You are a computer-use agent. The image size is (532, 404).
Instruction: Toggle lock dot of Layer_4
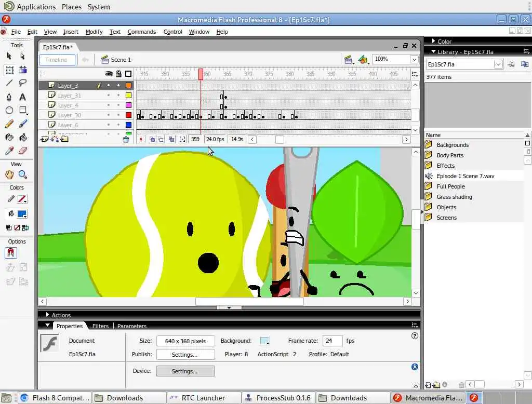click(118, 105)
